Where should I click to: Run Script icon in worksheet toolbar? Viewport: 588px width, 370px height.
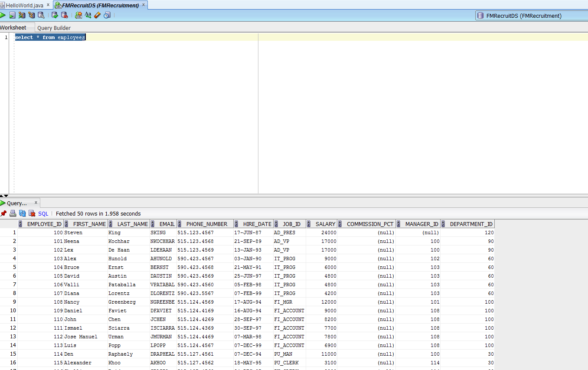tap(12, 15)
